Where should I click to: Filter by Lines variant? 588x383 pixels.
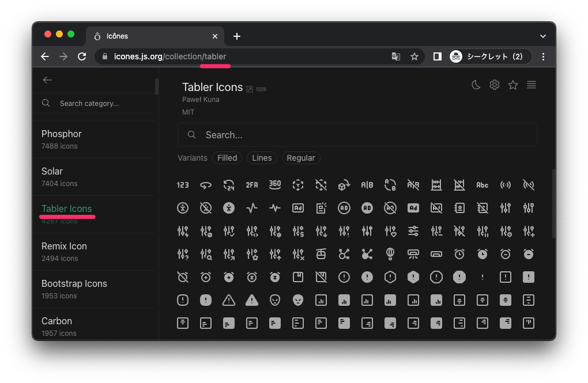pyautogui.click(x=262, y=158)
